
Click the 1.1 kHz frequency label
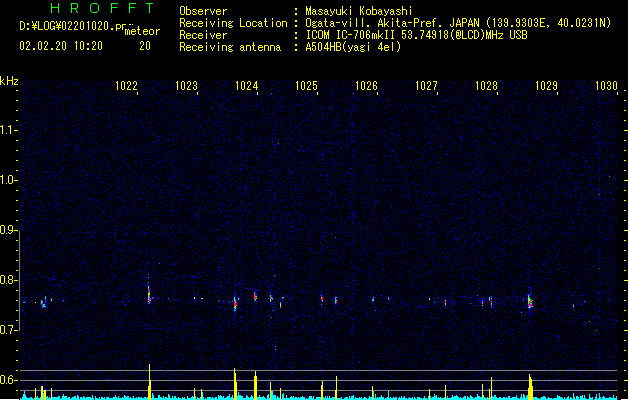9,130
